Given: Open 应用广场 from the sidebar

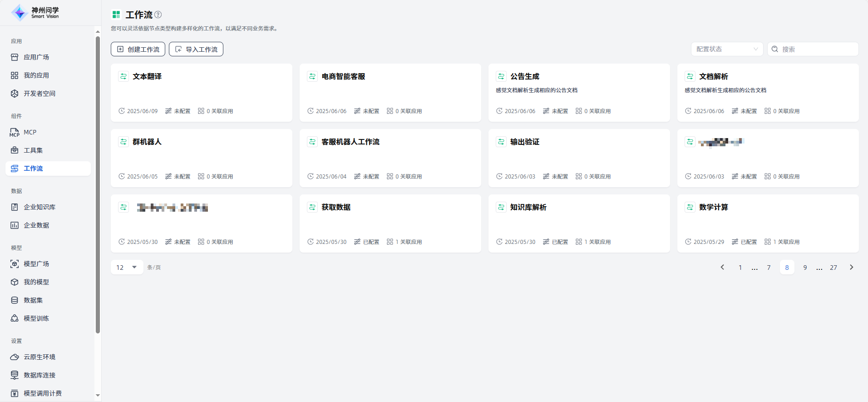Looking at the screenshot, I should tap(36, 57).
